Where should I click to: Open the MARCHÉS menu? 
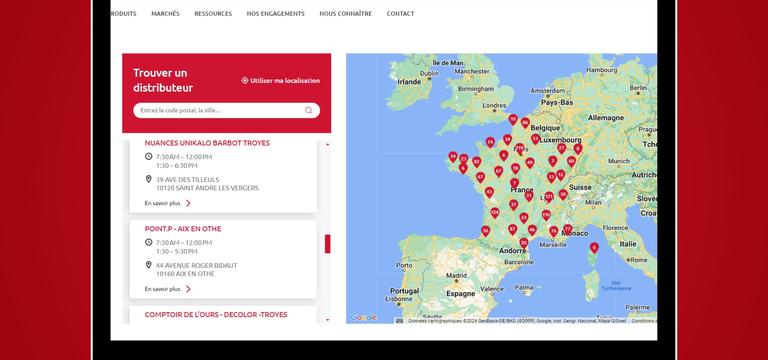pos(166,14)
